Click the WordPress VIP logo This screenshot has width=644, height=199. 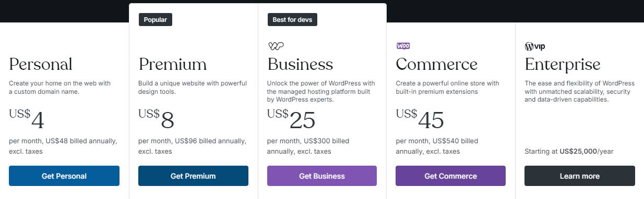coord(535,46)
